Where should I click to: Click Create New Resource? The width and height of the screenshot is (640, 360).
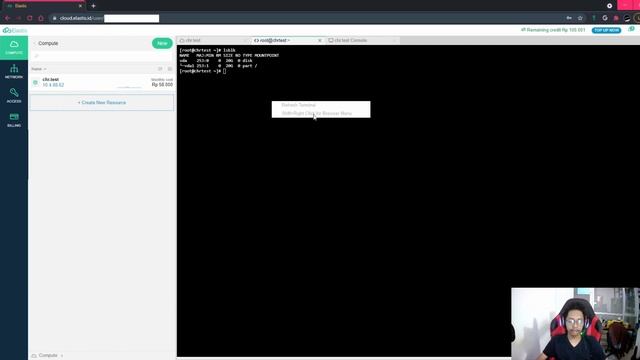[102, 102]
